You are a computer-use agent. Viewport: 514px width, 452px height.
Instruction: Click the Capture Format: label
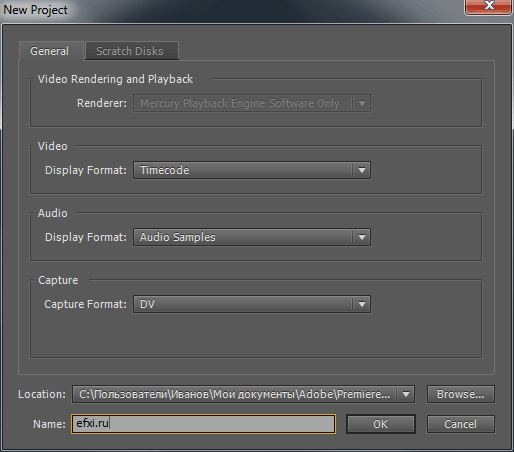pos(85,304)
